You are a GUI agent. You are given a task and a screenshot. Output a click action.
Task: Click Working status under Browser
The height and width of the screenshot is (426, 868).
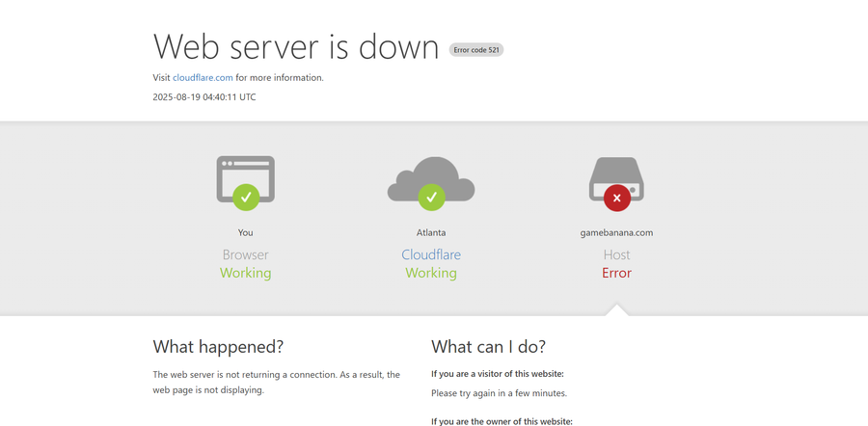tap(245, 273)
